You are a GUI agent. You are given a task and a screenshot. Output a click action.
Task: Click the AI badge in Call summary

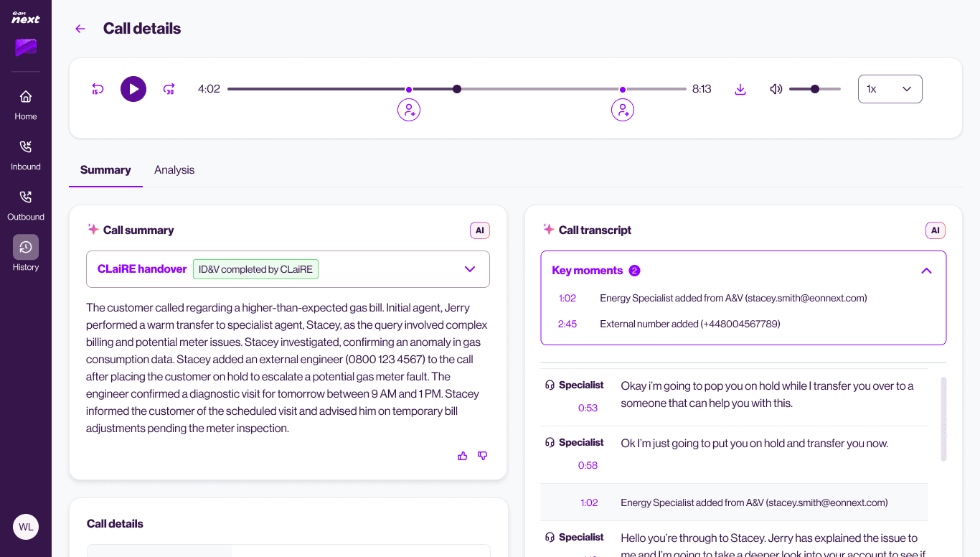[480, 230]
